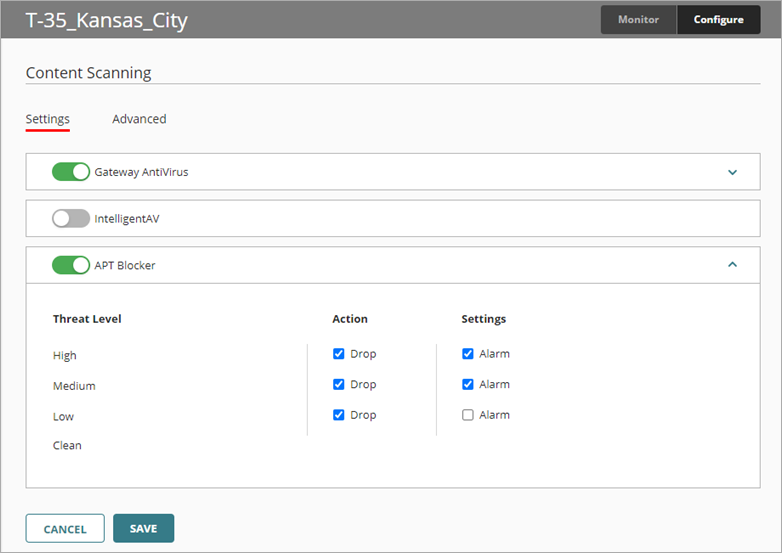
Task: Disable the Gateway AntiVirus toggle switch
Action: (x=71, y=172)
